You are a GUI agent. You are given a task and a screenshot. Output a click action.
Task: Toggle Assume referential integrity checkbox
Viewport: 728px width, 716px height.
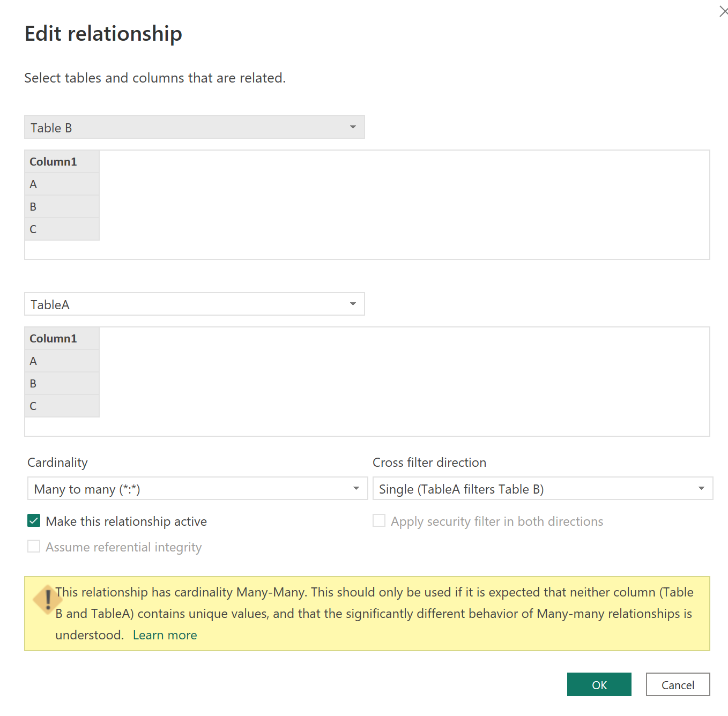point(34,546)
